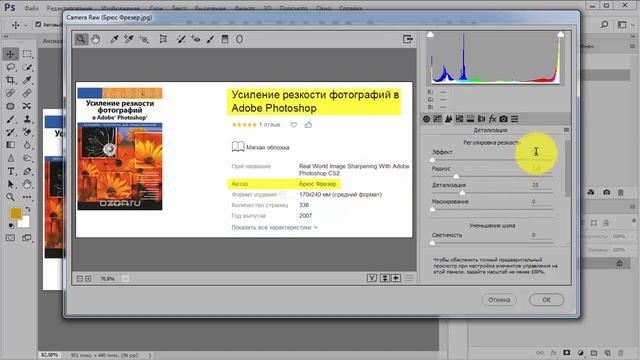Image resolution: width=640 pixels, height=360 pixels.
Task: Select the Zoom tool in Camera Raw toolbar
Action: click(x=81, y=39)
